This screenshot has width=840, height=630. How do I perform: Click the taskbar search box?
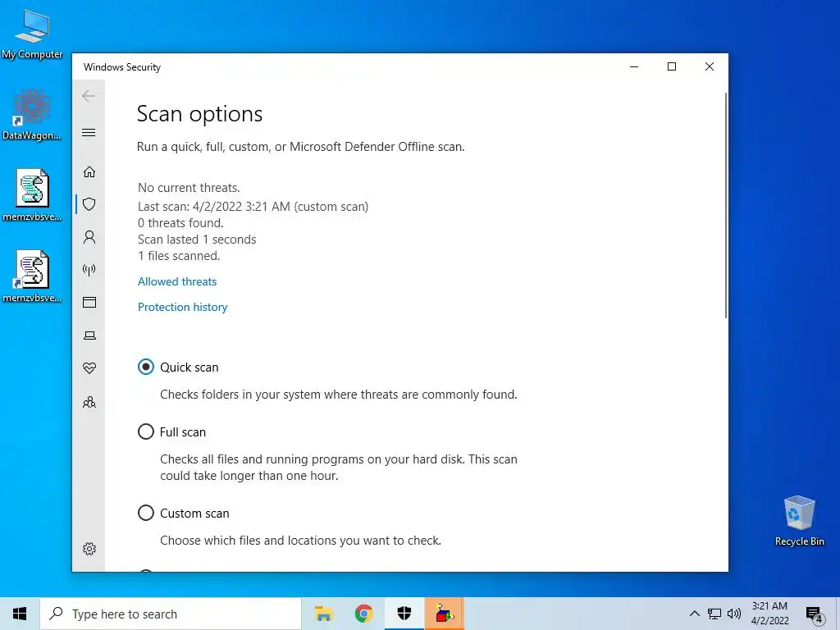pos(171,614)
